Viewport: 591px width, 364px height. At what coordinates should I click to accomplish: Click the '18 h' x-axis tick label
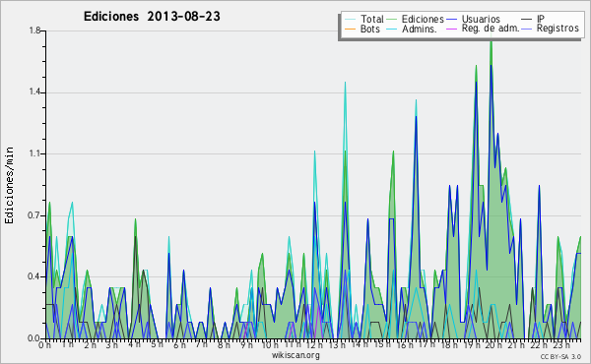click(449, 344)
